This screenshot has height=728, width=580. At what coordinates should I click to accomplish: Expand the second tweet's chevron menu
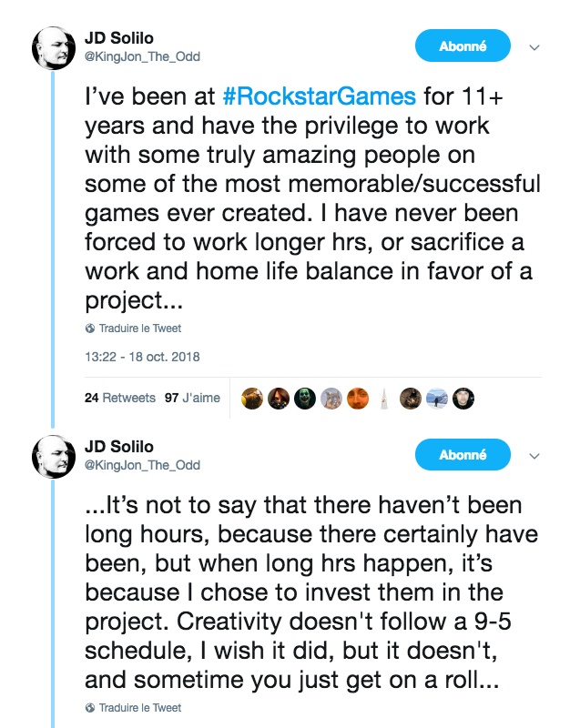point(534,455)
